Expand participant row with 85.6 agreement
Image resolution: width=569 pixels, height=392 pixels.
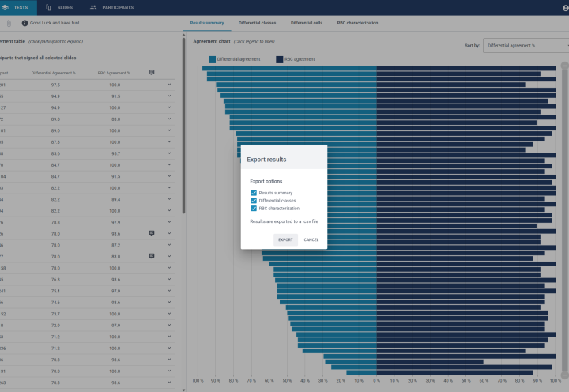coord(169,153)
